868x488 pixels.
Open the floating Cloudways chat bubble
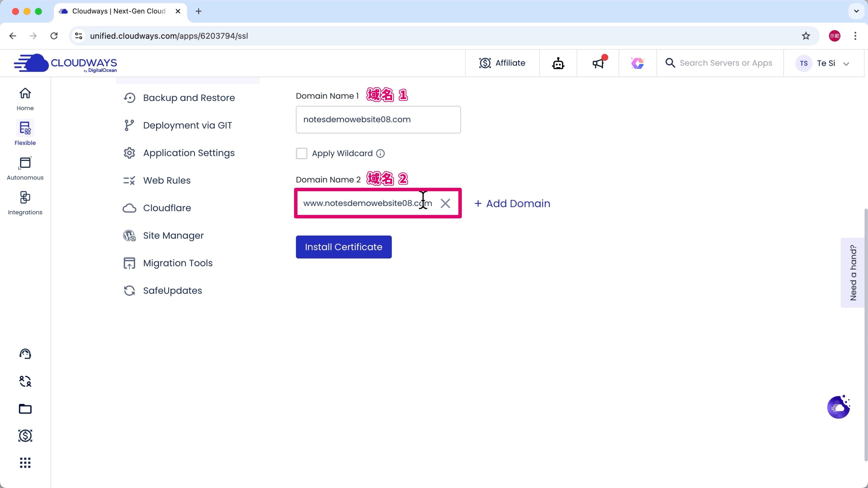pos(839,407)
